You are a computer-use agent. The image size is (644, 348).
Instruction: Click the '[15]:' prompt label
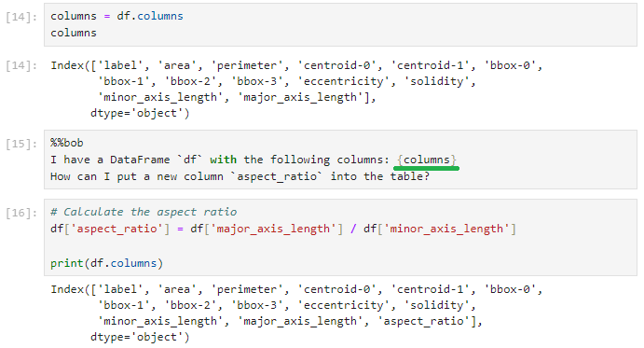(x=21, y=144)
